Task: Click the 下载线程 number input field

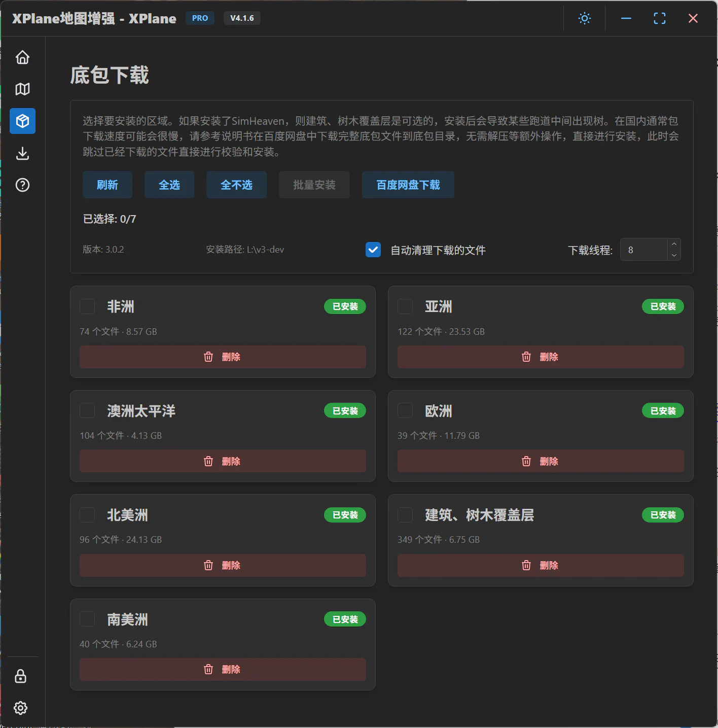Action: (644, 250)
